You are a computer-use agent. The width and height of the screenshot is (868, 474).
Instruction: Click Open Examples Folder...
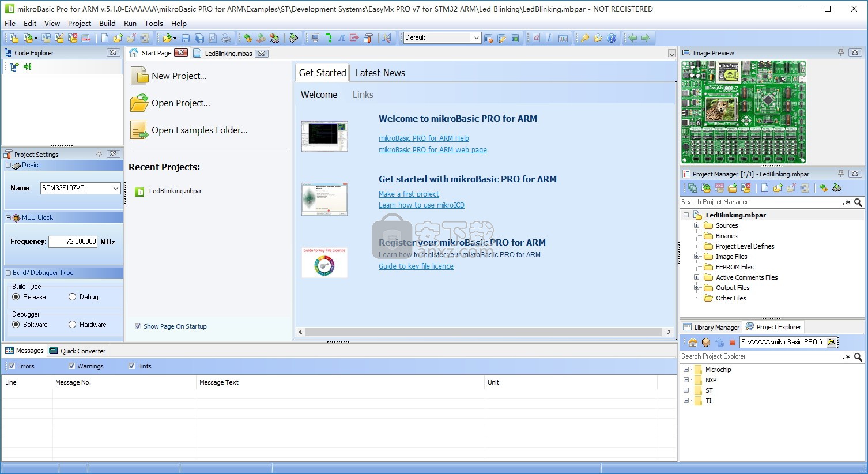[199, 130]
